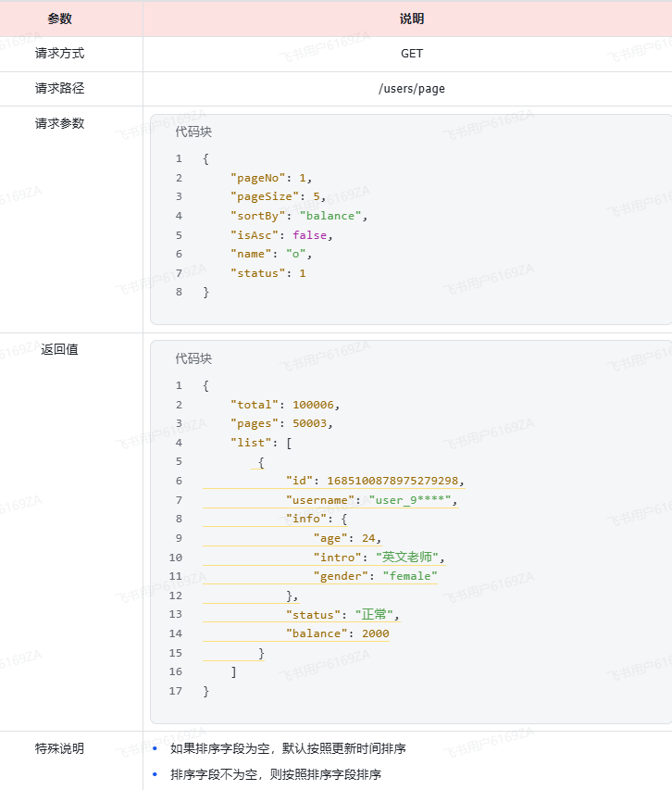
Task: Click the "pageNo": 1 code line
Action: click(272, 178)
